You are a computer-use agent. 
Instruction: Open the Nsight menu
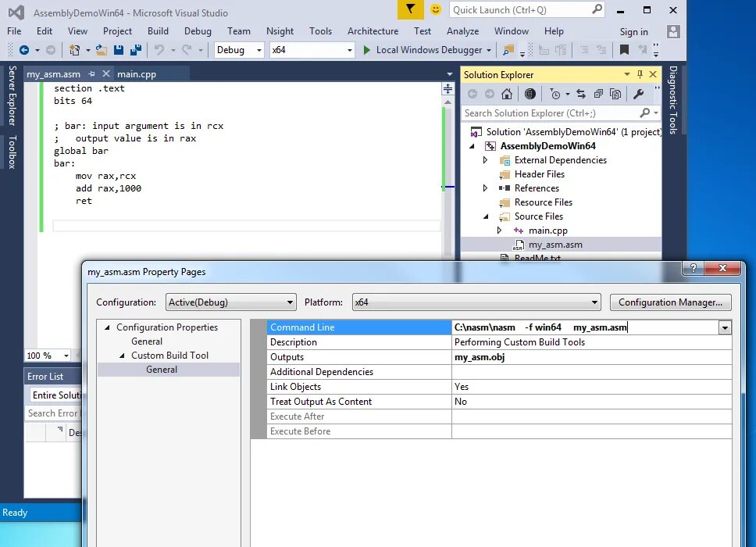pos(280,31)
